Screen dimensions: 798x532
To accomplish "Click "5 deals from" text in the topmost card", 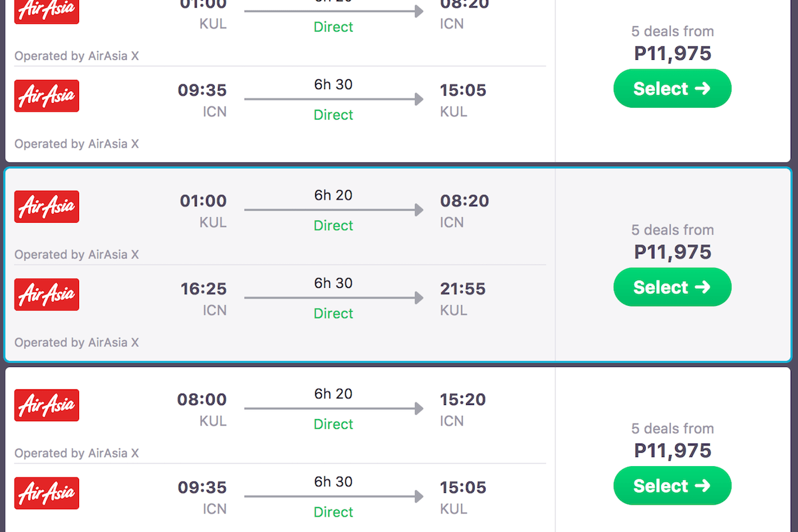I will (672, 31).
